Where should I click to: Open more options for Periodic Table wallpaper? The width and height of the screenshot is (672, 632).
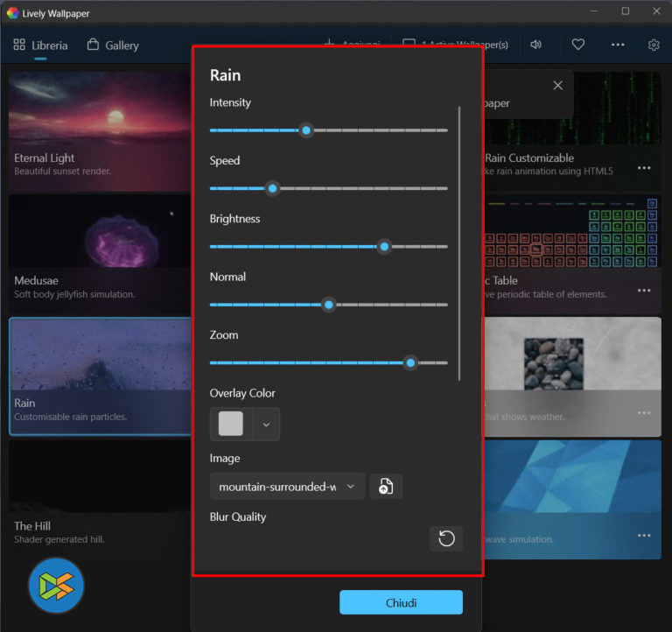(x=644, y=291)
